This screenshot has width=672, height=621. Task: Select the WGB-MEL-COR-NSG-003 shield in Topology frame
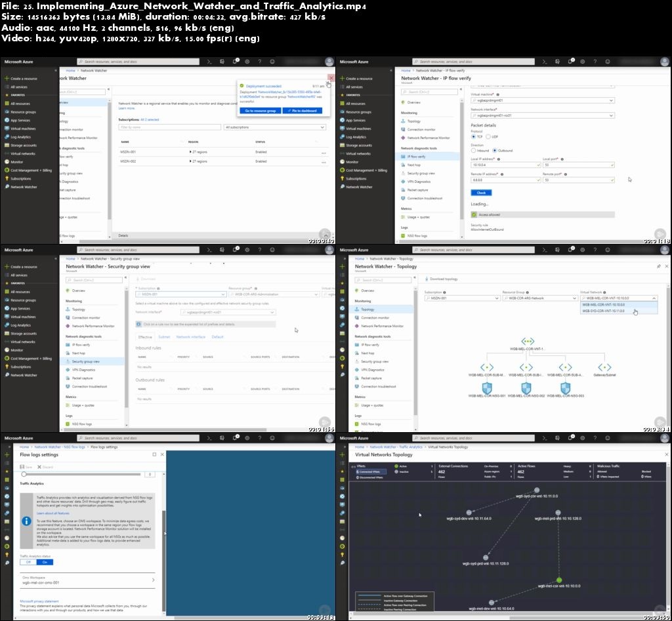tap(565, 388)
